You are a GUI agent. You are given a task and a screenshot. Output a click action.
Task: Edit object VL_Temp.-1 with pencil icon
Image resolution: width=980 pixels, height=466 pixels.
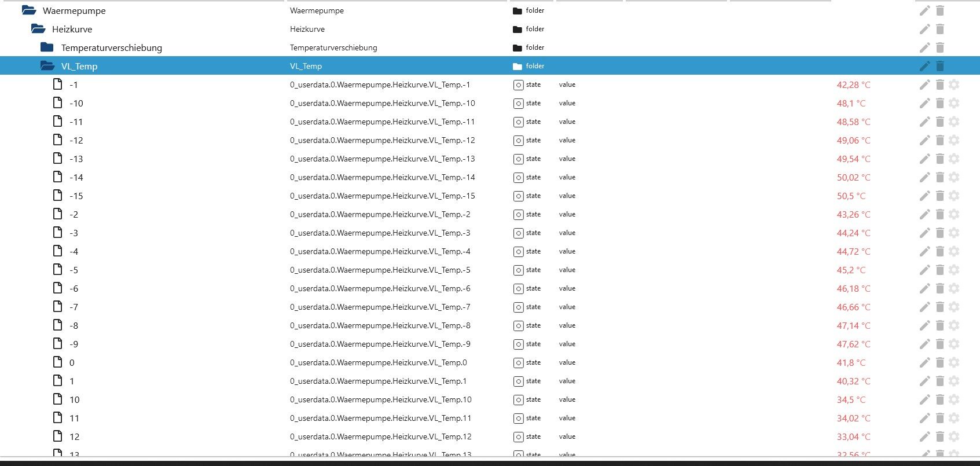point(924,85)
